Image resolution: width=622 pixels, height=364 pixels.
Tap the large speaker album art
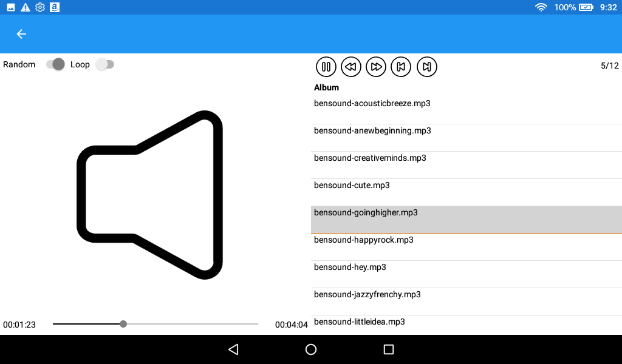[149, 195]
